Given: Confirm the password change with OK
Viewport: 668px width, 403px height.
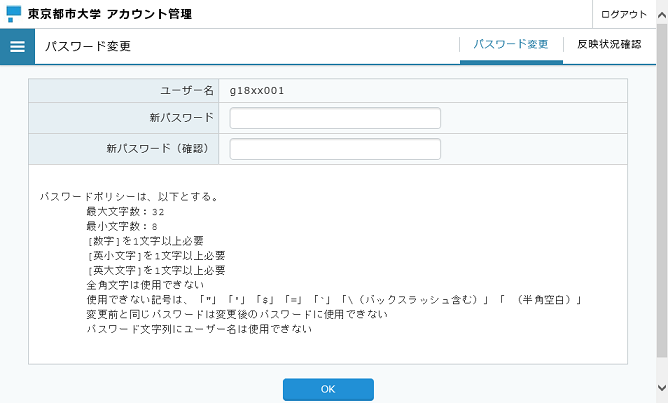Looking at the screenshot, I should pos(328,389).
